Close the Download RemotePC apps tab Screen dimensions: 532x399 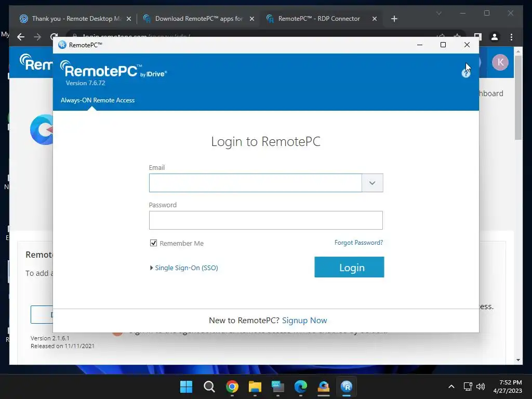click(252, 19)
